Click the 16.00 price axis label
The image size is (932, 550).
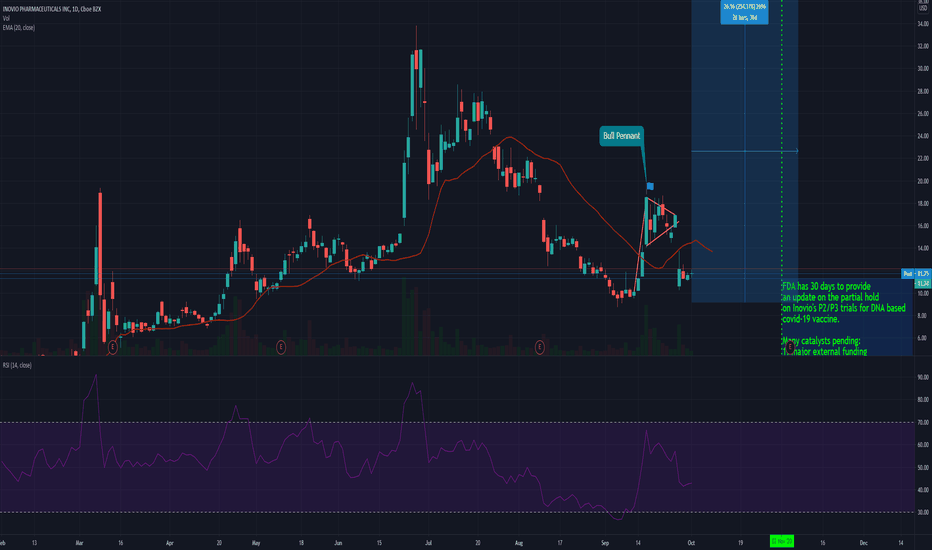(x=923, y=226)
